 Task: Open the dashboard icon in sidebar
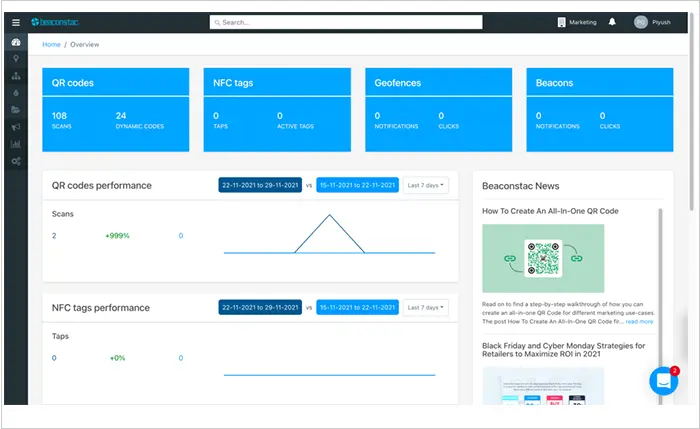pyautogui.click(x=16, y=42)
